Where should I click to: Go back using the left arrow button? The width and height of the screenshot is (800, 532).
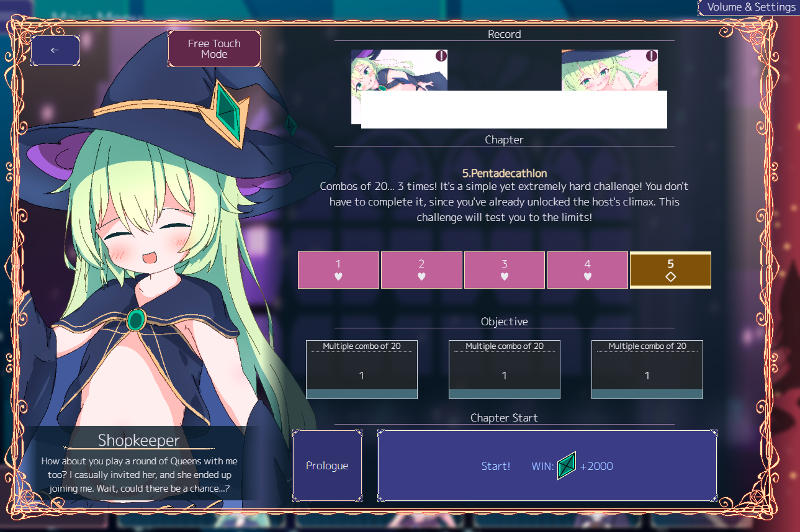pyautogui.click(x=55, y=50)
